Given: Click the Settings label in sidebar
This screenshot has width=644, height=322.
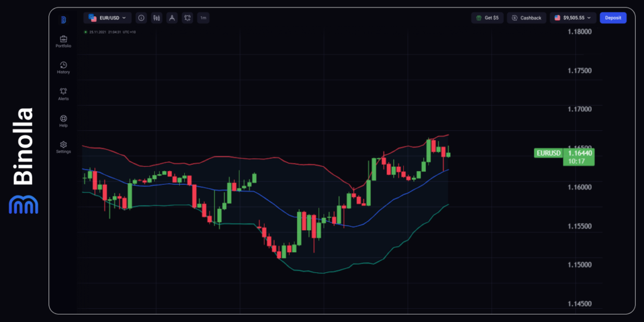Looking at the screenshot, I should coord(64,152).
